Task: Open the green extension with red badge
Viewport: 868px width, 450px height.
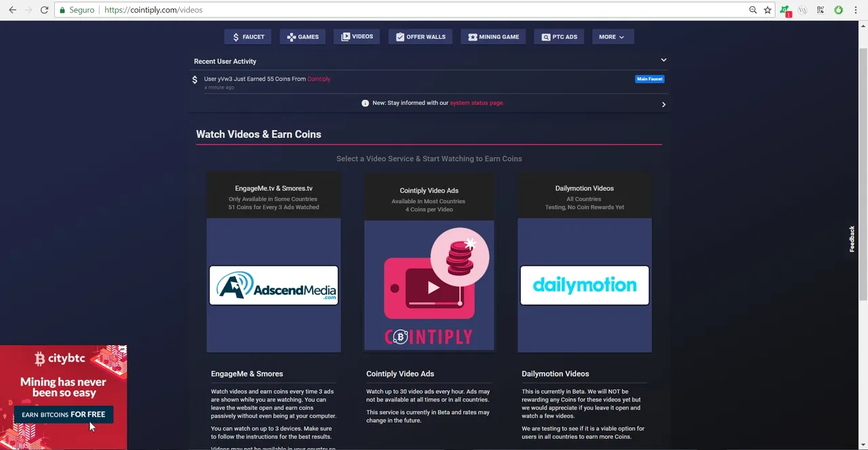Action: click(785, 10)
